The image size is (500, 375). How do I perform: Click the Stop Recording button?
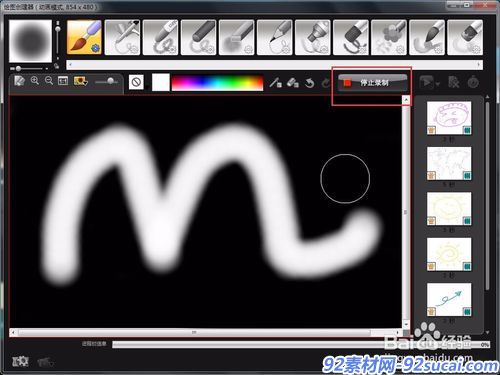[373, 83]
